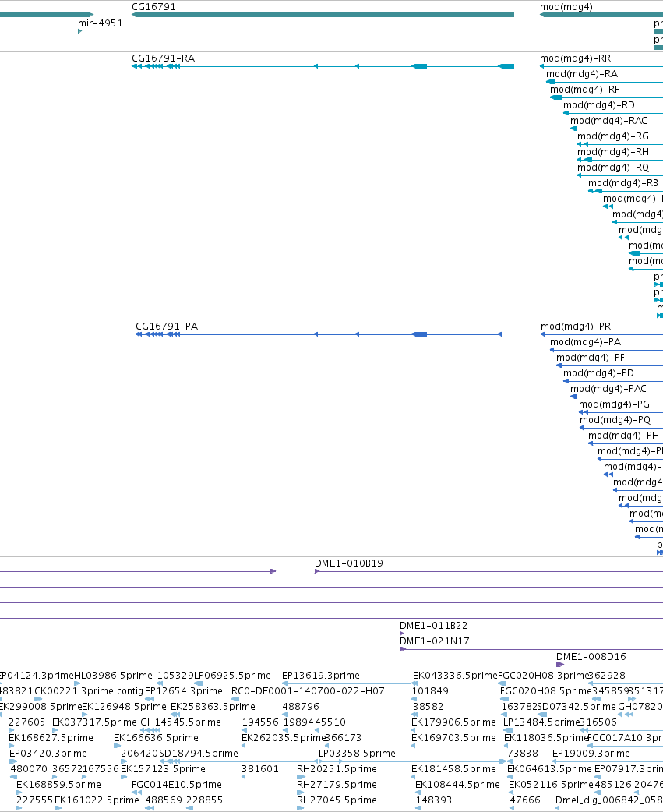663x812 pixels.
Task: Select protein mod(mdg4)-PG
Action: point(615,404)
